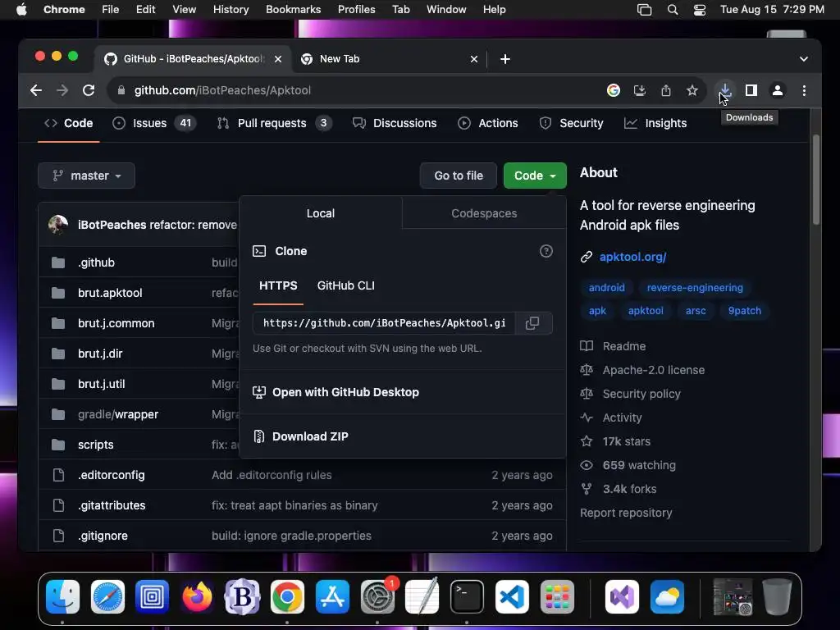Close the GitHub Apktool tab
This screenshot has height=630, width=840.
pos(278,59)
